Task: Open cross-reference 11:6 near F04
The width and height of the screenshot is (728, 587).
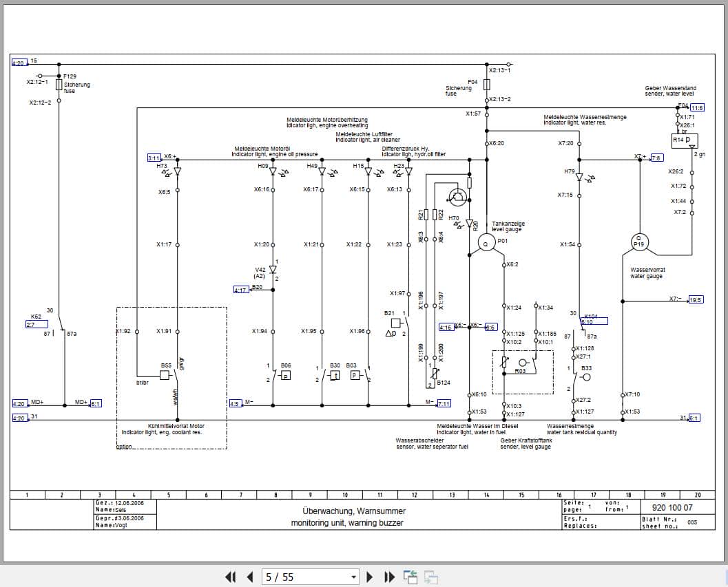Action: click(697, 107)
